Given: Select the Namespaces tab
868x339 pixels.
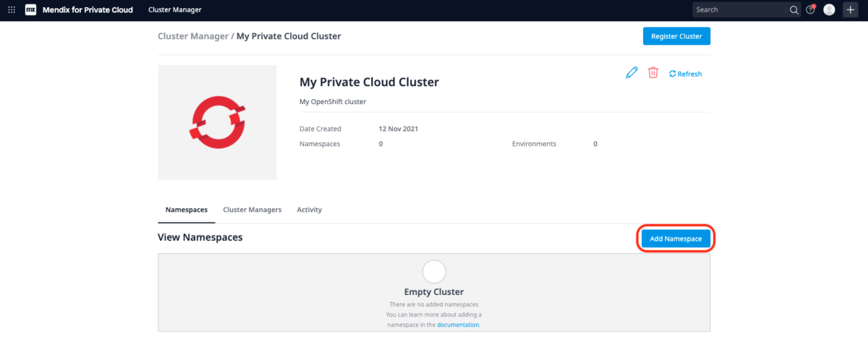Looking at the screenshot, I should (187, 210).
